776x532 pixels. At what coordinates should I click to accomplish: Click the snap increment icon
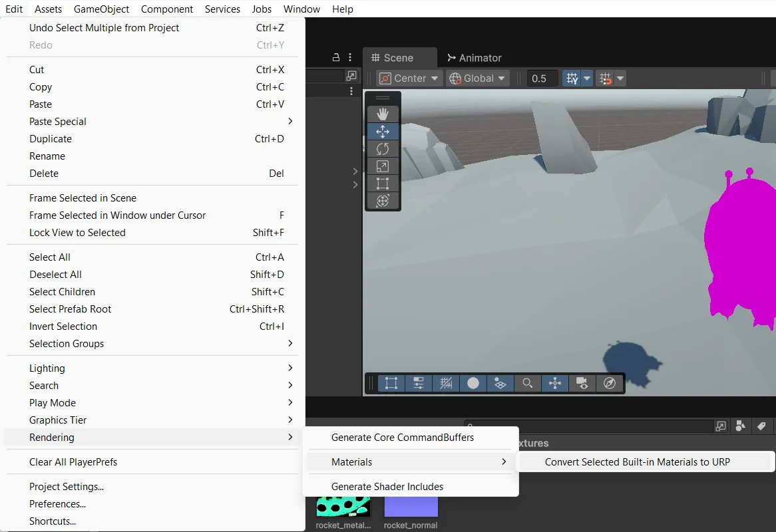pyautogui.click(x=605, y=78)
